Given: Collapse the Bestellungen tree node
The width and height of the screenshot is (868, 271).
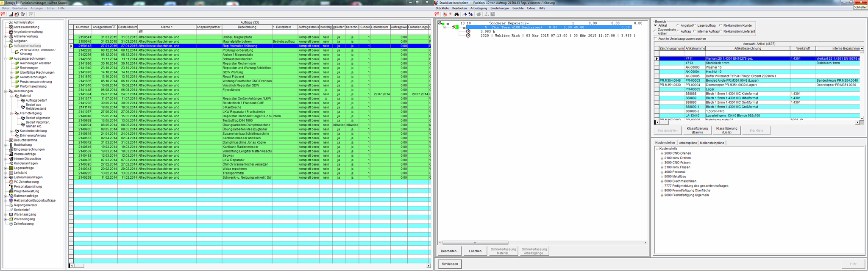Looking at the screenshot, I should (6, 91).
